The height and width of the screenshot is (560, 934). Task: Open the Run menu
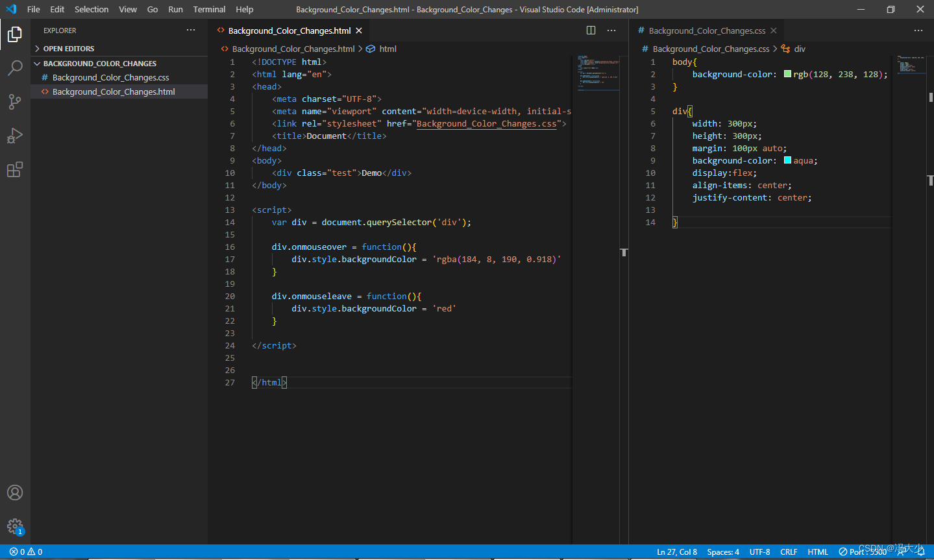[175, 9]
